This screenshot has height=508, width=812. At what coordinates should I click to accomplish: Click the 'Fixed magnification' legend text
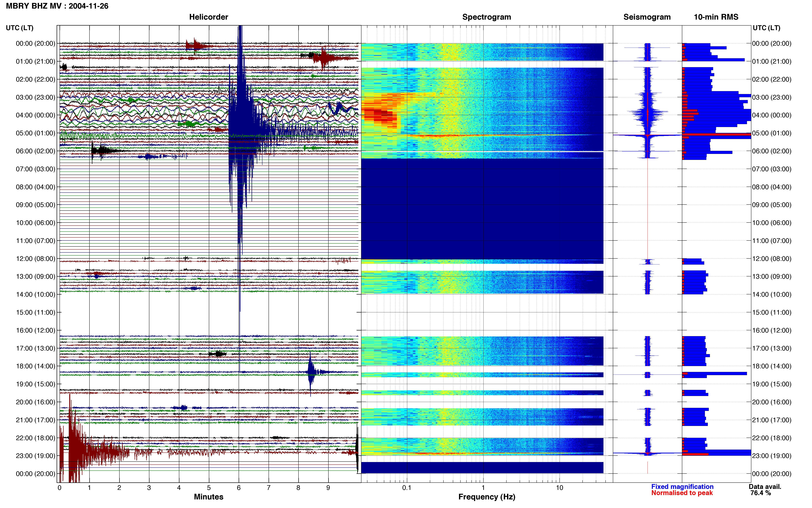pos(682,487)
